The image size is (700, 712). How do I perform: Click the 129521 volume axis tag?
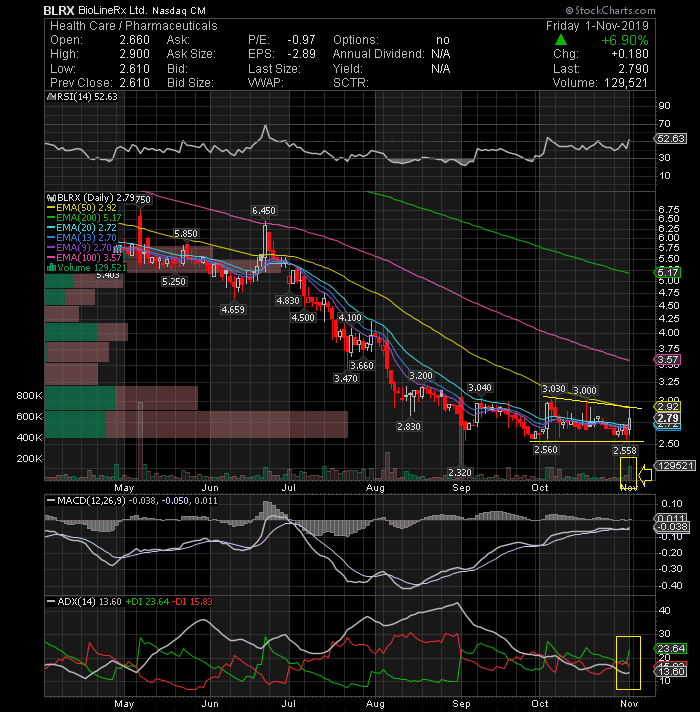point(675,465)
